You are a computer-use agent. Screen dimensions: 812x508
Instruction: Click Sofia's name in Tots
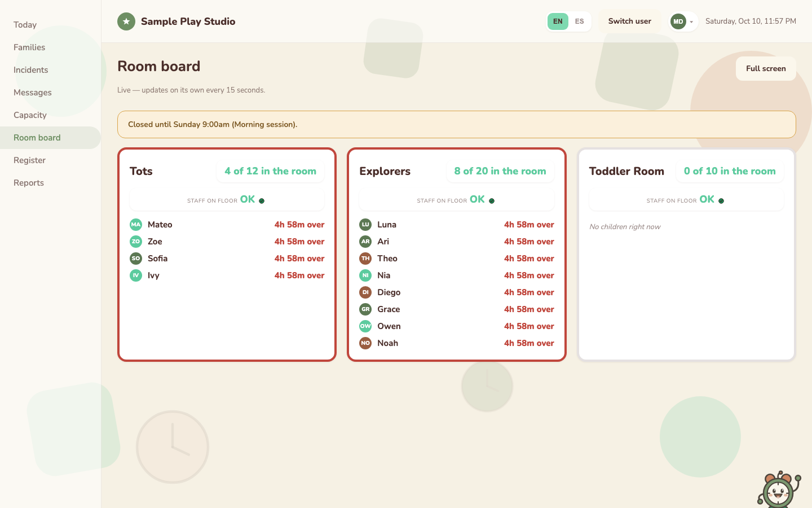click(157, 259)
